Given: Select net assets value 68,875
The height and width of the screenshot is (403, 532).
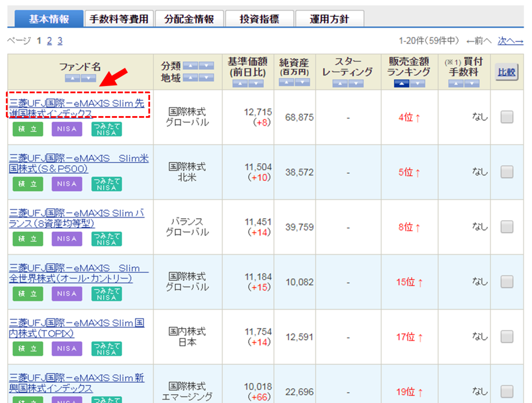Looking at the screenshot, I should (x=299, y=117).
